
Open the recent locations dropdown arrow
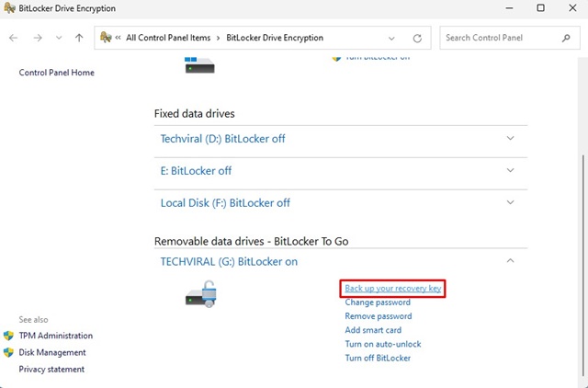pos(59,38)
